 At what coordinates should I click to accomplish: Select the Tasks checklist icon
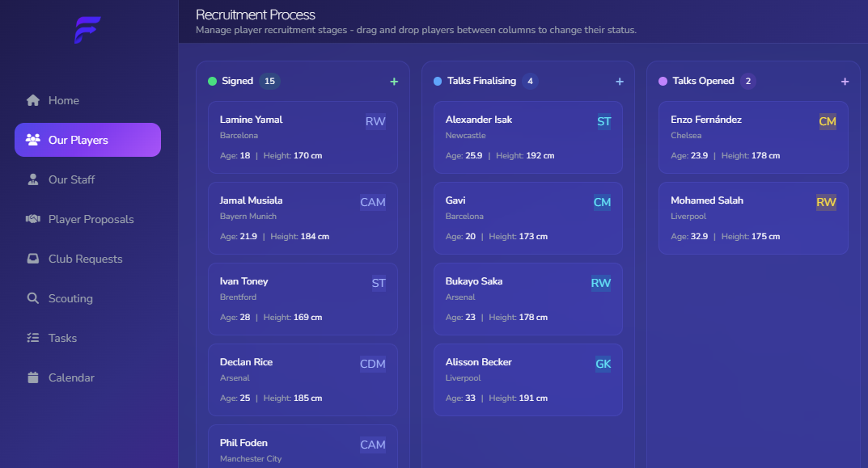(32, 337)
